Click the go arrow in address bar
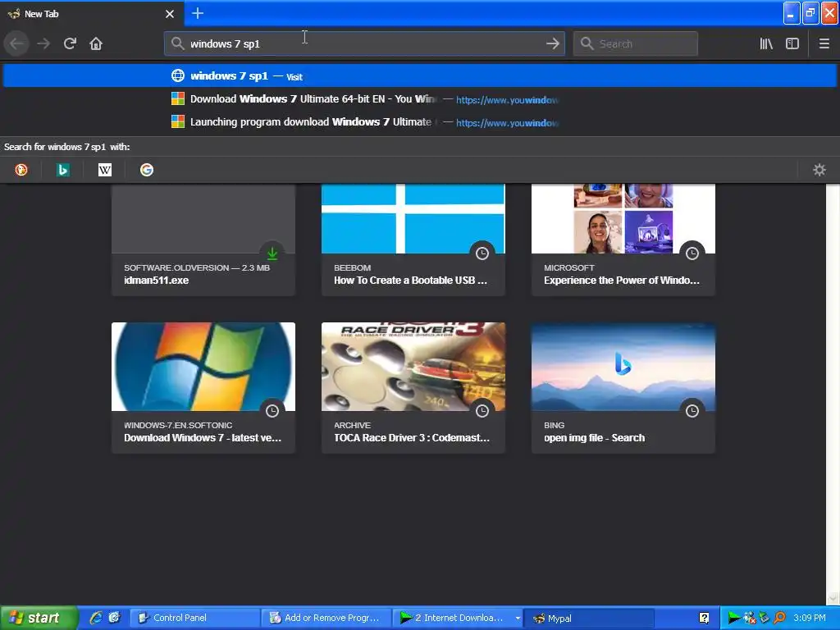The height and width of the screenshot is (630, 840). coord(553,43)
